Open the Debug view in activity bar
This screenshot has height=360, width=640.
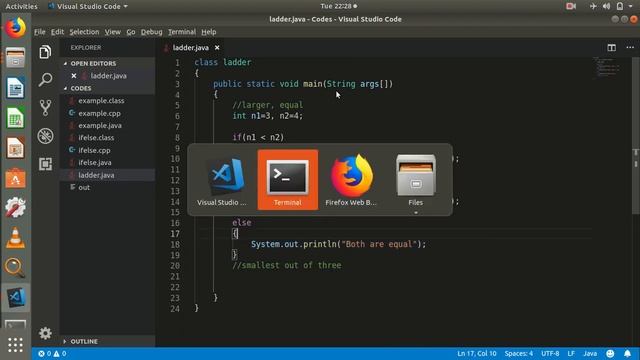[x=45, y=136]
